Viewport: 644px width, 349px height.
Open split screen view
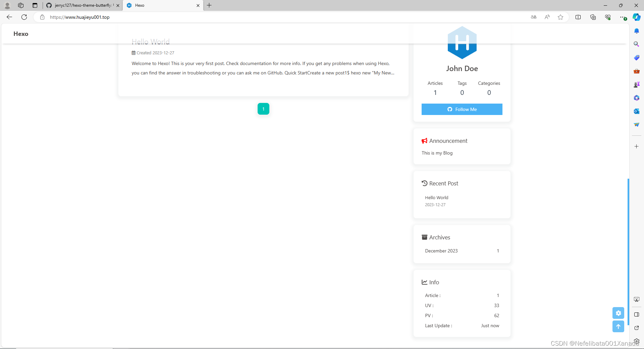pyautogui.click(x=578, y=17)
